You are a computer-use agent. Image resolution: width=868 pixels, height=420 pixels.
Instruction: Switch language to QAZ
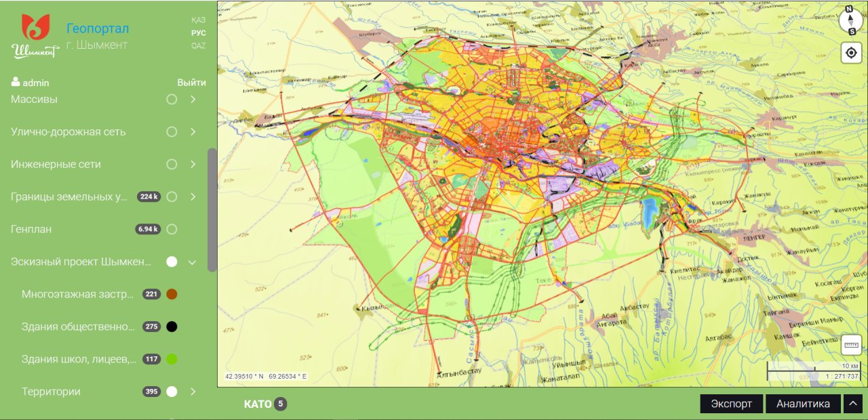(x=198, y=46)
